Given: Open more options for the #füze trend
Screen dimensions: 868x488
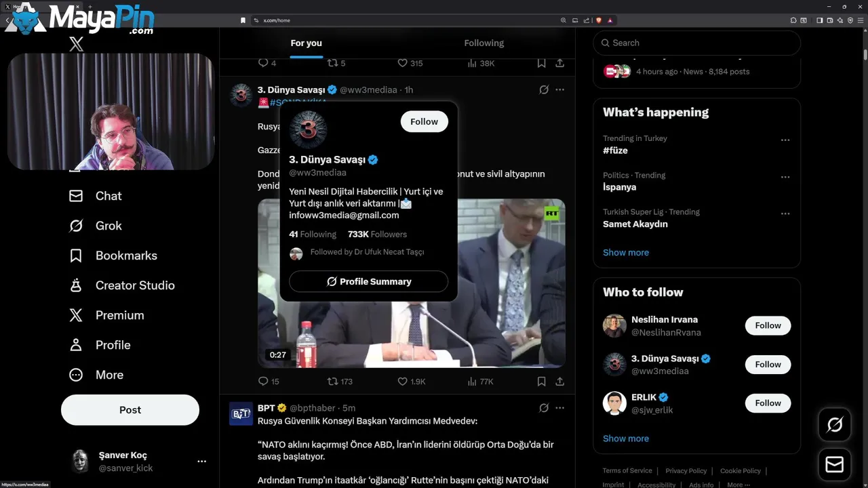Looking at the screenshot, I should (x=785, y=140).
